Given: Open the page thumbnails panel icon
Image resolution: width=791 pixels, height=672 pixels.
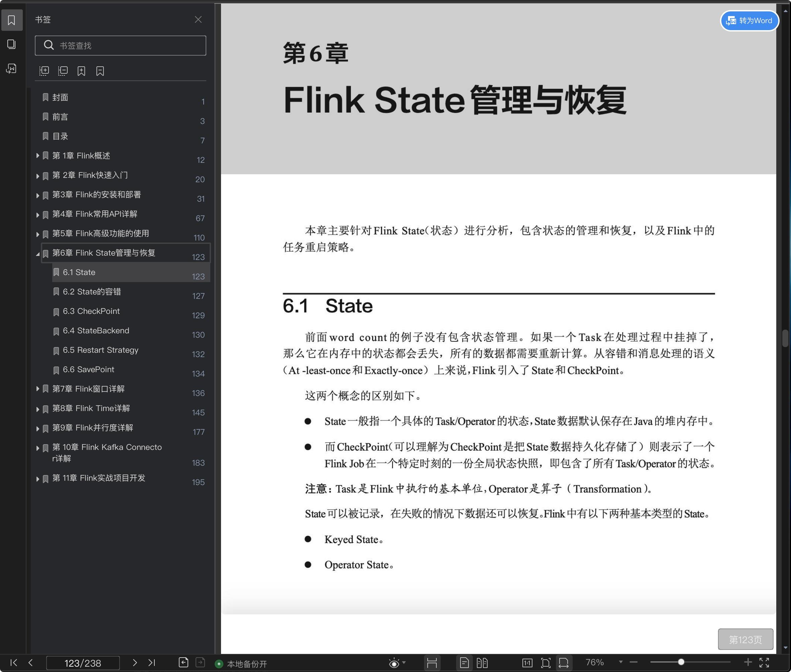Looking at the screenshot, I should [x=11, y=44].
